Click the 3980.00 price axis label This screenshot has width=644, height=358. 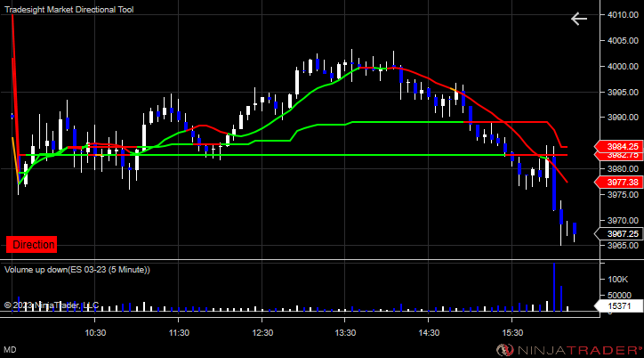click(x=623, y=169)
